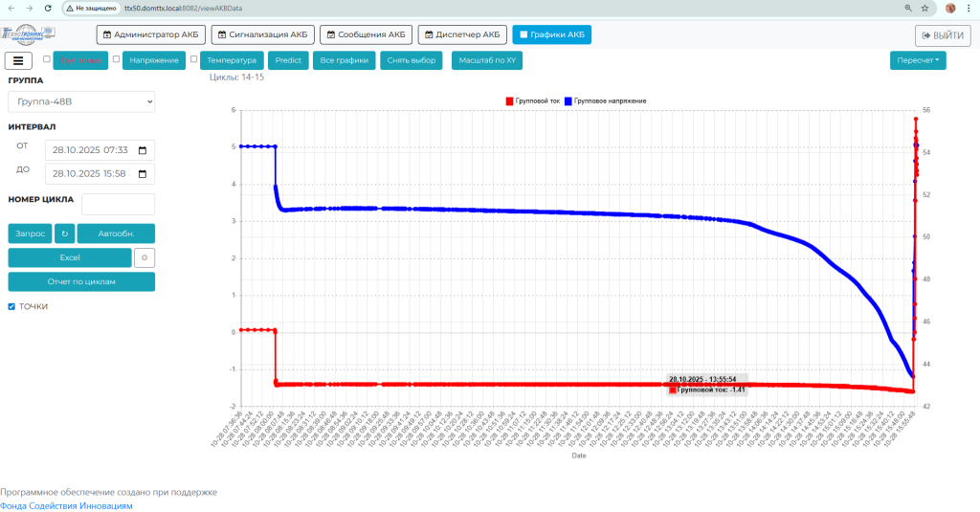The width and height of the screenshot is (980, 512).
Task: Tick the checkbox before Напряжение
Action: coord(116,59)
